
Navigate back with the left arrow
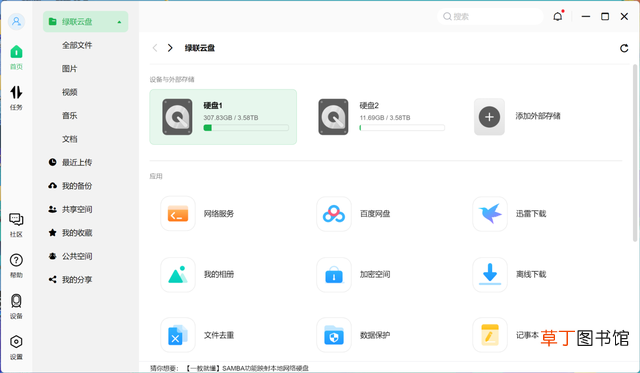coord(155,48)
